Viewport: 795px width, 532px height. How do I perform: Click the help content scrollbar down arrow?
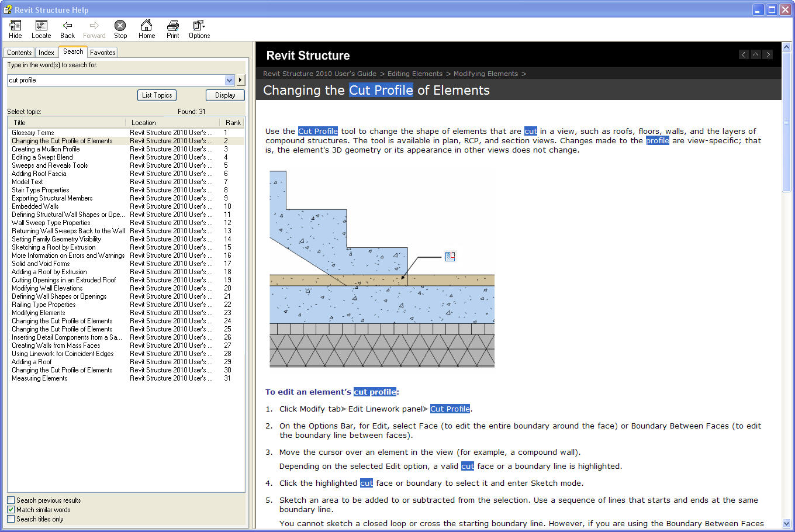point(786,524)
